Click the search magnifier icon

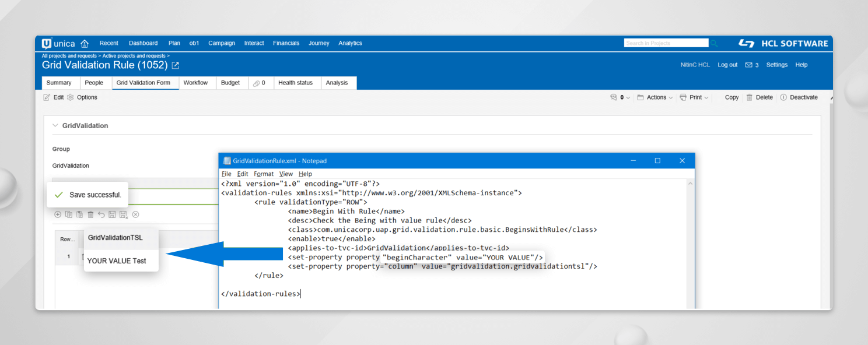714,44
